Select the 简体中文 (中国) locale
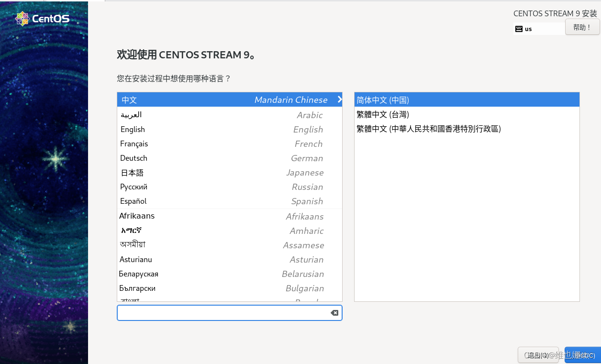 click(x=431, y=99)
